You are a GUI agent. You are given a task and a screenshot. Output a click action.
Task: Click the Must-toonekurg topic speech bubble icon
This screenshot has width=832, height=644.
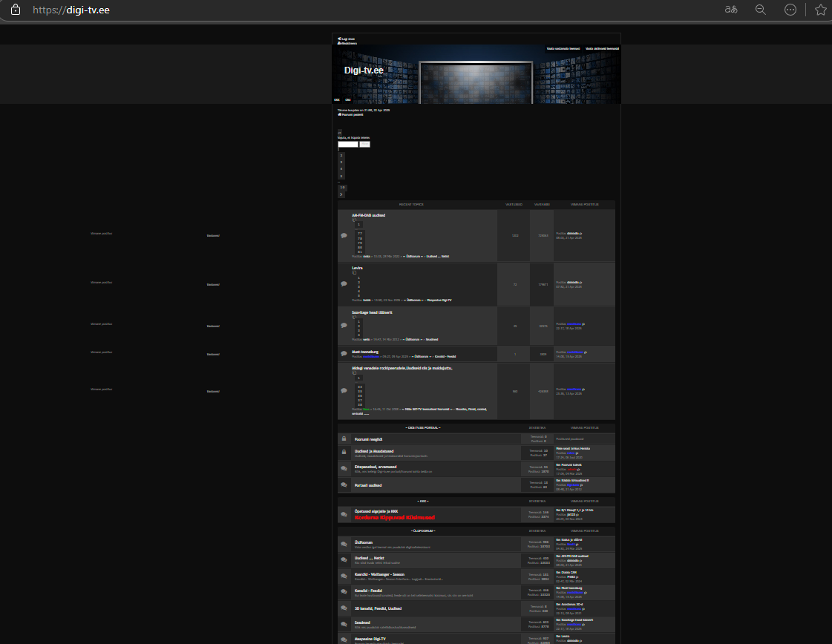click(344, 354)
